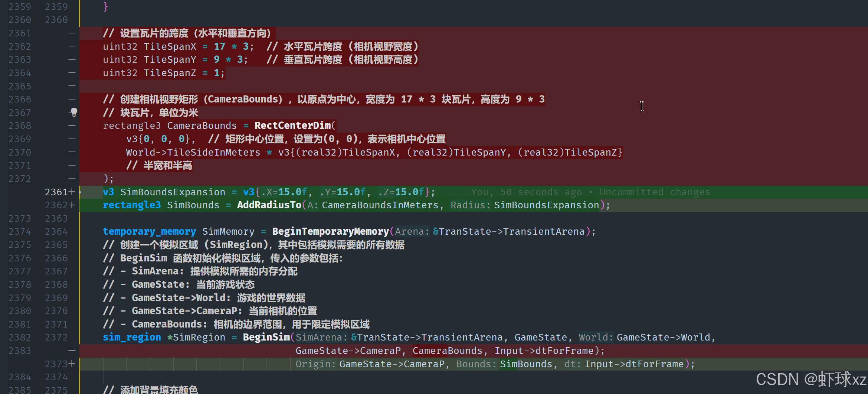Click &TranState->TransientArena in BeginTemporaryMemory call

pyautogui.click(x=509, y=231)
